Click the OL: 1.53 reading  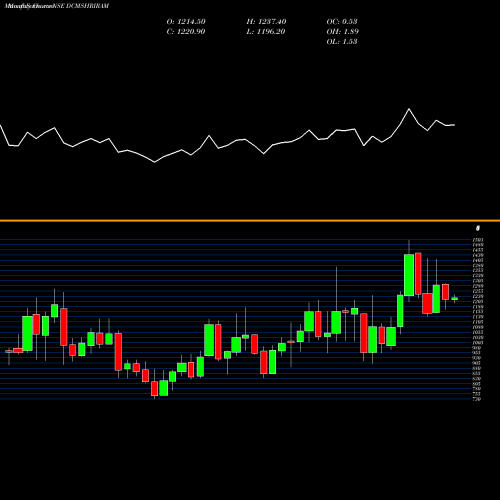(342, 42)
